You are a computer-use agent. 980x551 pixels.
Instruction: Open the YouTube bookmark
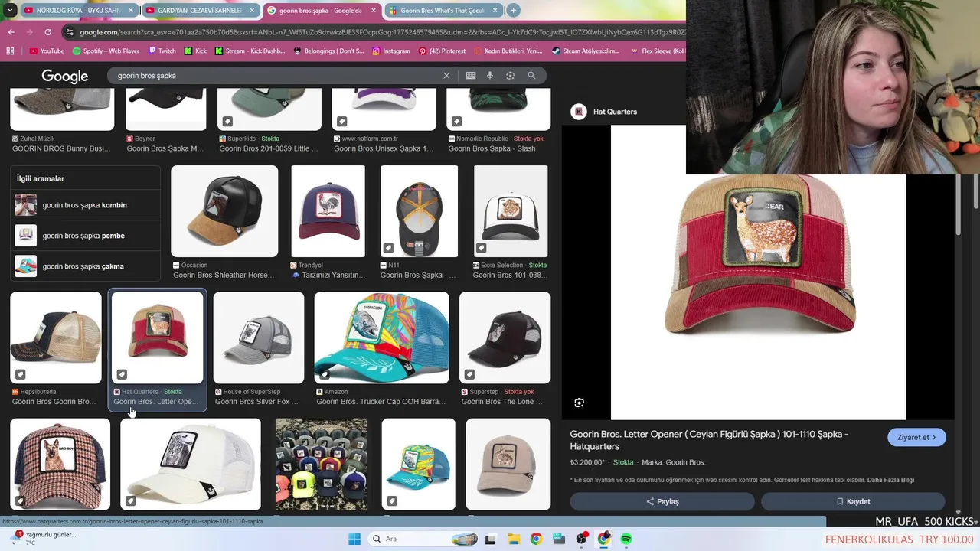click(x=47, y=51)
